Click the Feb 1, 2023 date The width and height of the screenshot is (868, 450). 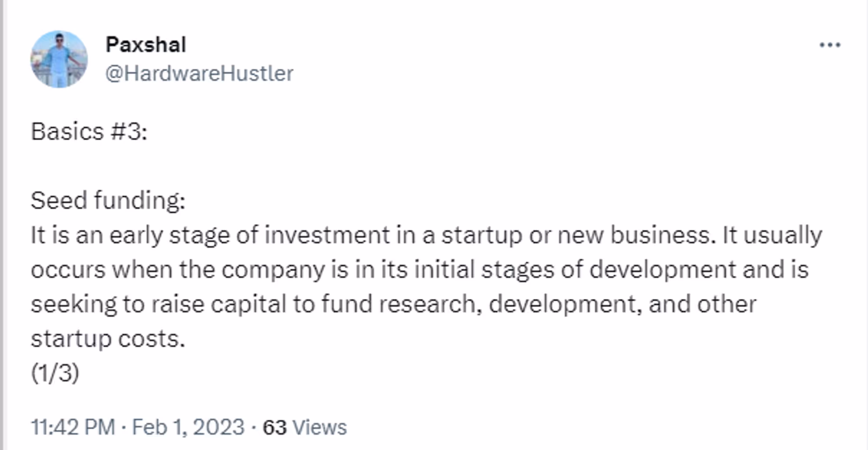pos(188,427)
